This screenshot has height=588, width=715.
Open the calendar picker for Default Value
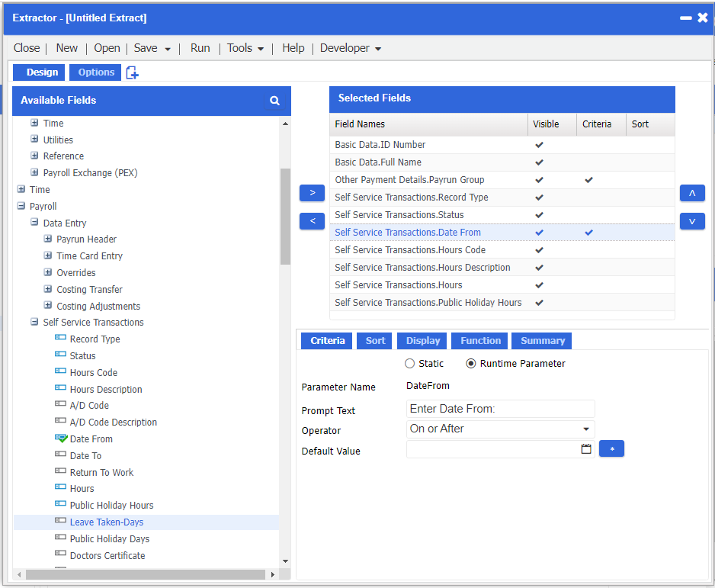(586, 449)
